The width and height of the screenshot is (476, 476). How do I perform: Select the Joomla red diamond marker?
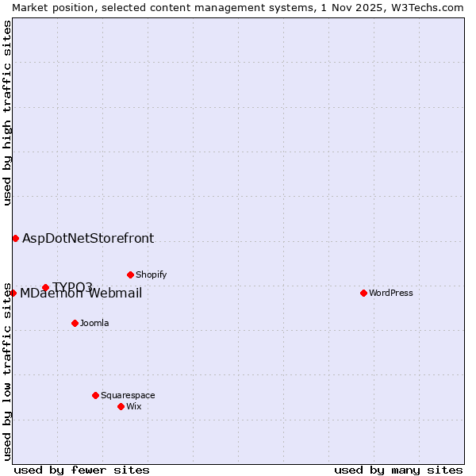click(75, 323)
